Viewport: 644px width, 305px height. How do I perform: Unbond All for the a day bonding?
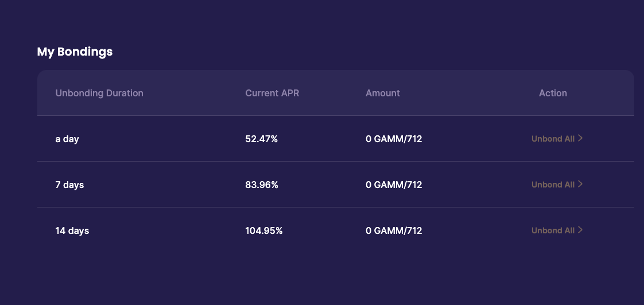(x=553, y=139)
